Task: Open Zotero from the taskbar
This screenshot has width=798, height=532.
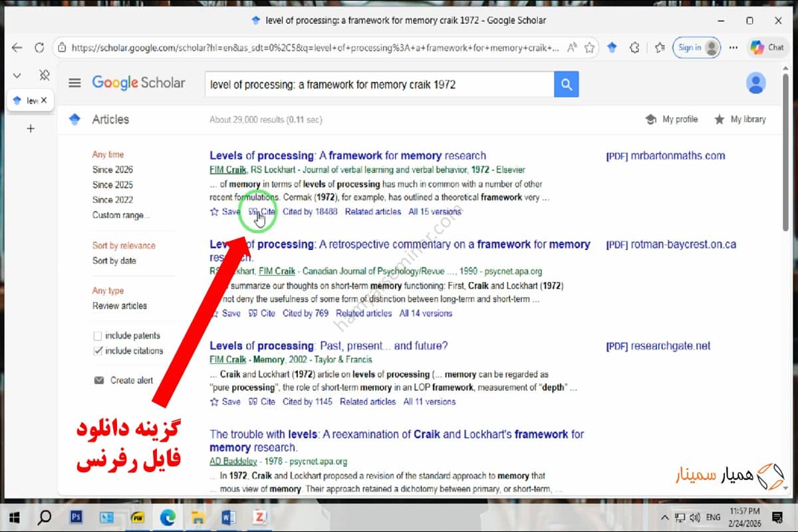Action: [x=259, y=517]
